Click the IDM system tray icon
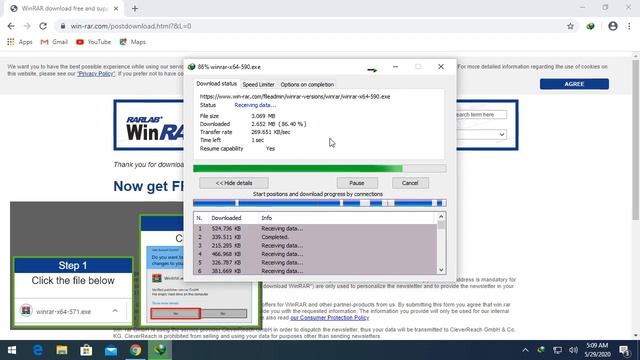The width and height of the screenshot is (640, 360). [x=541, y=350]
